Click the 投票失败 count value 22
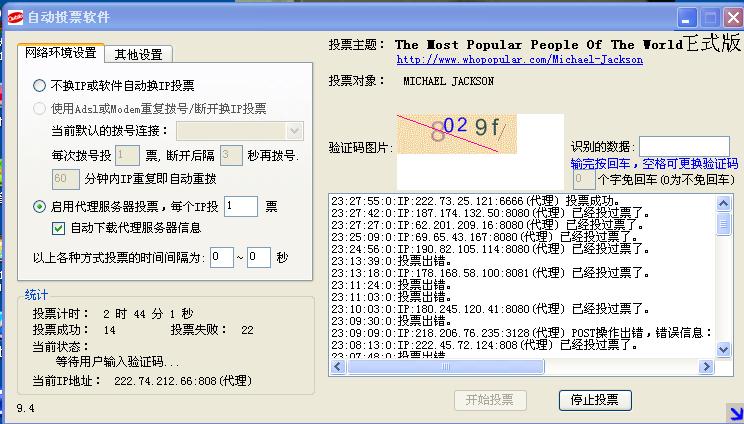Image resolution: width=744 pixels, height=424 pixels. point(247,330)
